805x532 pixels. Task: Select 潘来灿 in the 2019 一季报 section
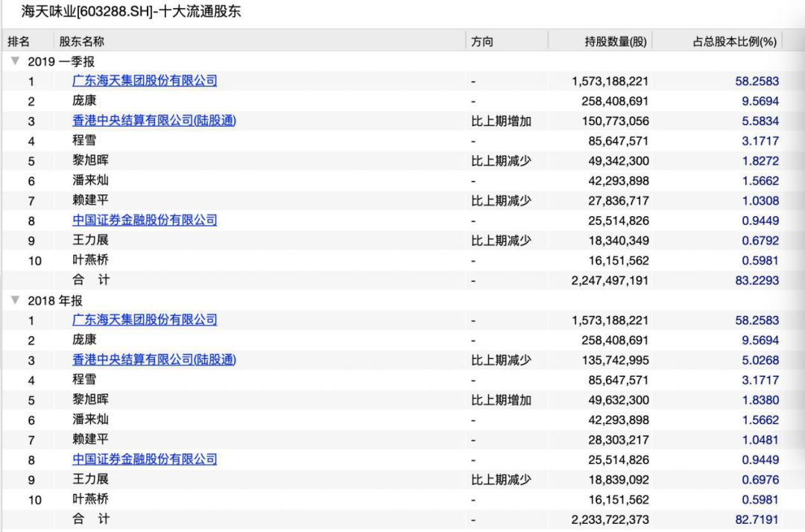(90, 180)
